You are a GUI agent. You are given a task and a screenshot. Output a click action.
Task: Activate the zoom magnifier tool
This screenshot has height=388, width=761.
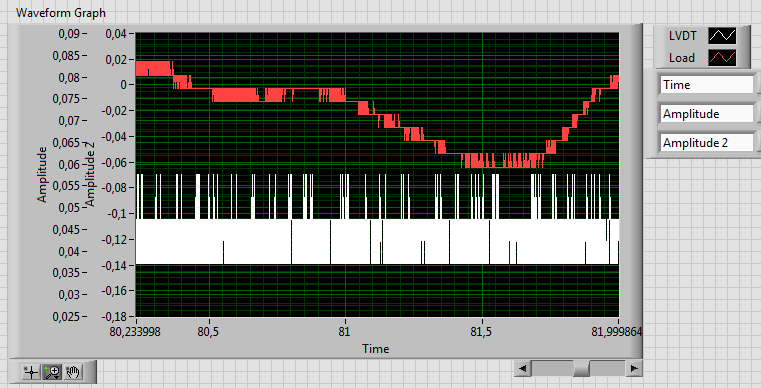tap(52, 372)
